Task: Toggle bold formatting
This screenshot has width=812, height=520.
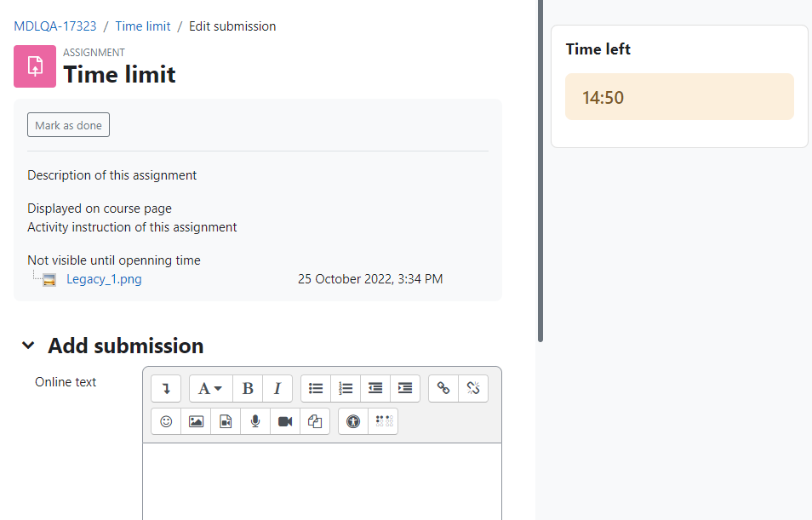Action: tap(248, 388)
